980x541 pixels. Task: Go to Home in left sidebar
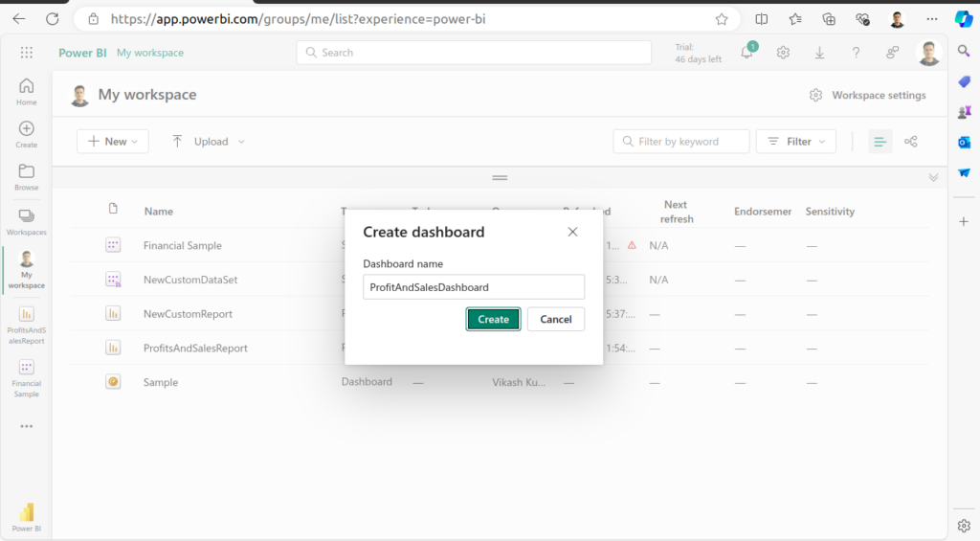pyautogui.click(x=27, y=91)
